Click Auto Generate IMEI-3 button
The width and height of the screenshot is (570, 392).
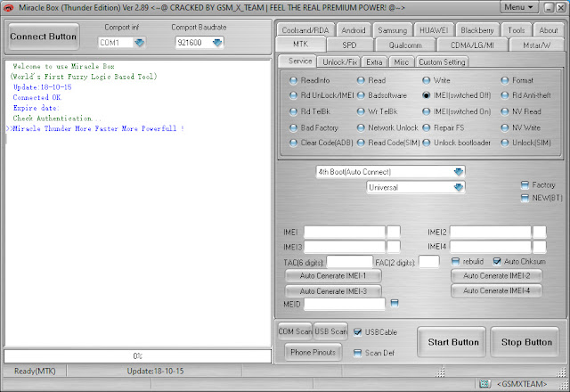333,291
